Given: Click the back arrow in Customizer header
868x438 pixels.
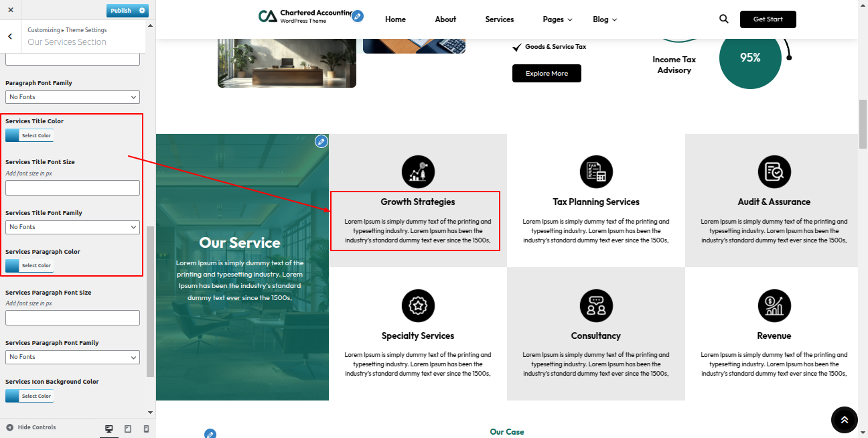Looking at the screenshot, I should point(10,36).
